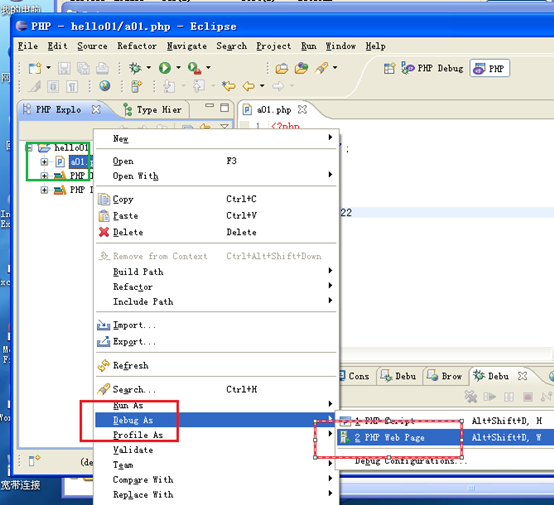The width and height of the screenshot is (554, 505).
Task: Click the New file toolbar icon
Action: pos(35,68)
